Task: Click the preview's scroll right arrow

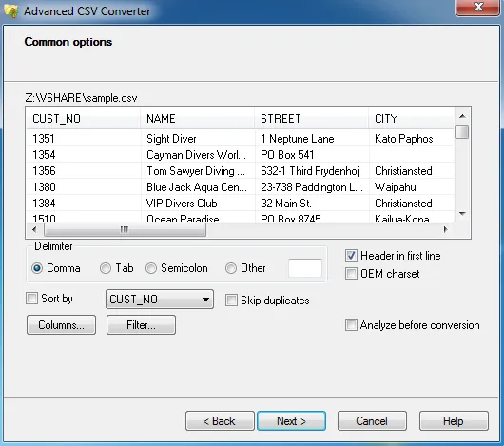Action: pyautogui.click(x=446, y=229)
